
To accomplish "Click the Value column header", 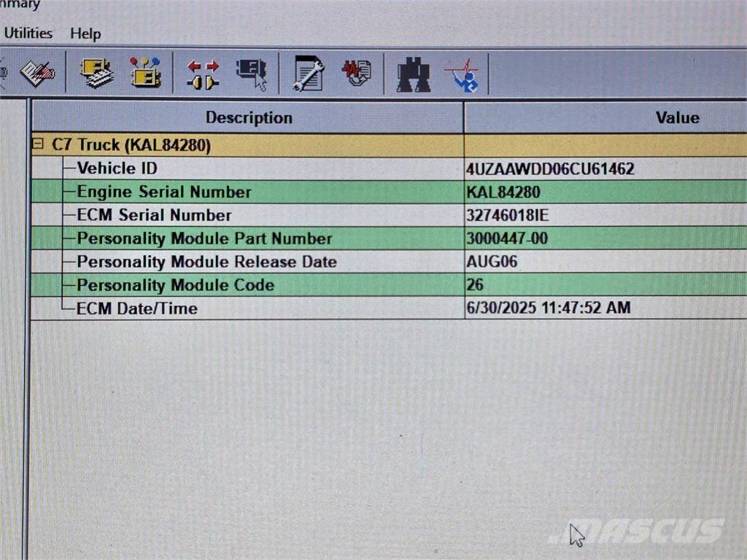I will click(678, 117).
